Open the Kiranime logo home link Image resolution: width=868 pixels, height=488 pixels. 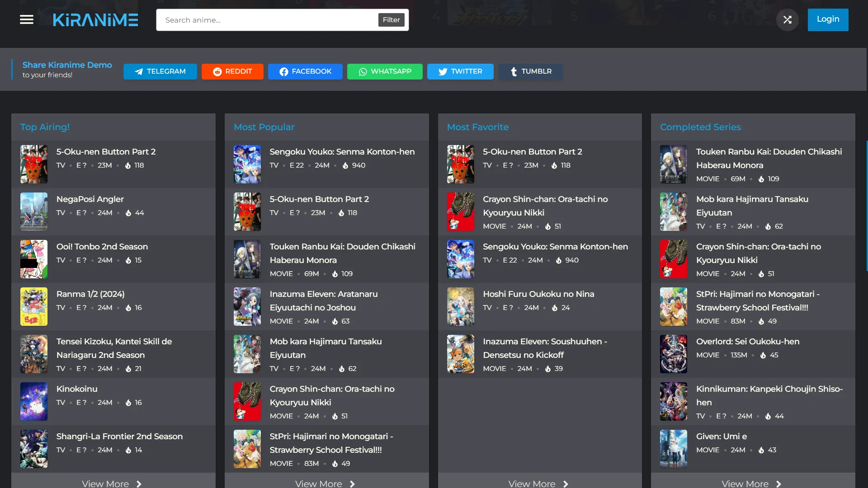pyautogui.click(x=95, y=20)
